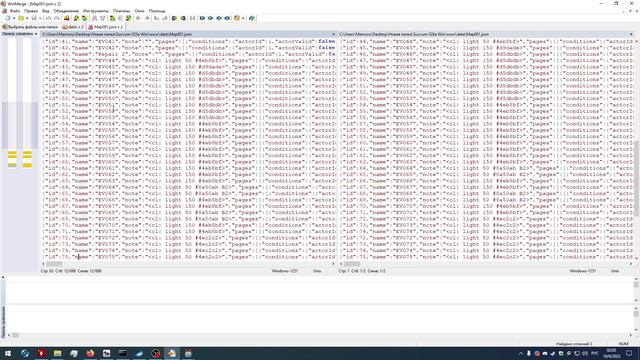The image size is (640, 360).
Task: Click the РУС language indicator in tray
Action: pyautogui.click(x=595, y=353)
